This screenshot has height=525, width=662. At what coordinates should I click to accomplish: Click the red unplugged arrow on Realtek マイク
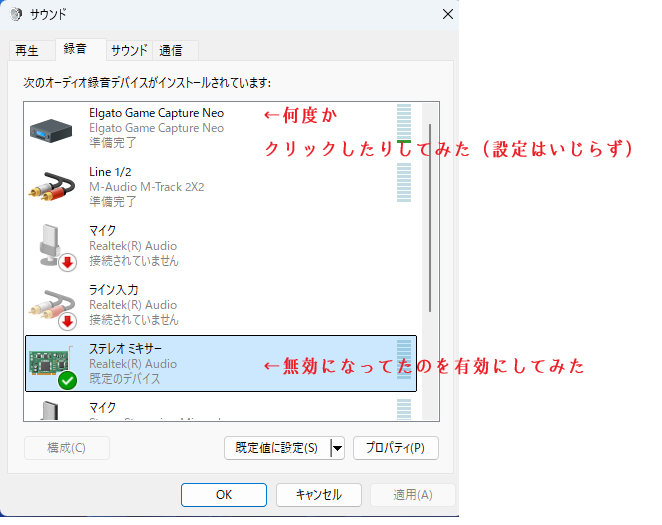click(x=68, y=262)
